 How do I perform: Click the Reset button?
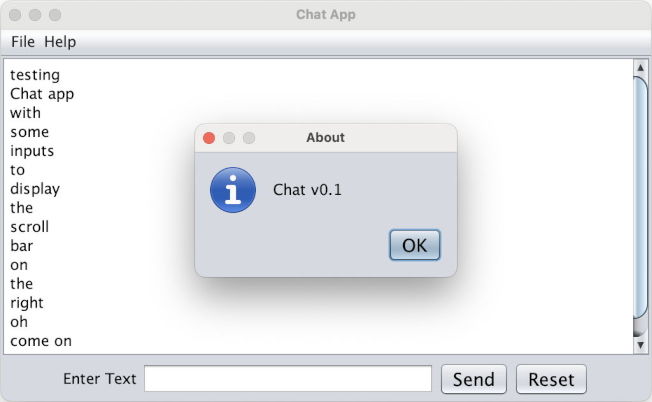[x=551, y=379]
